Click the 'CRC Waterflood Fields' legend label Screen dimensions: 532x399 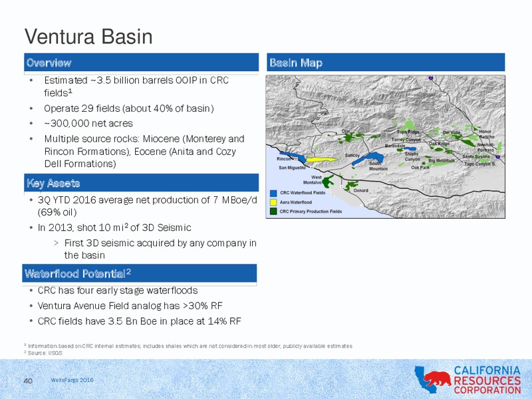tap(303, 193)
